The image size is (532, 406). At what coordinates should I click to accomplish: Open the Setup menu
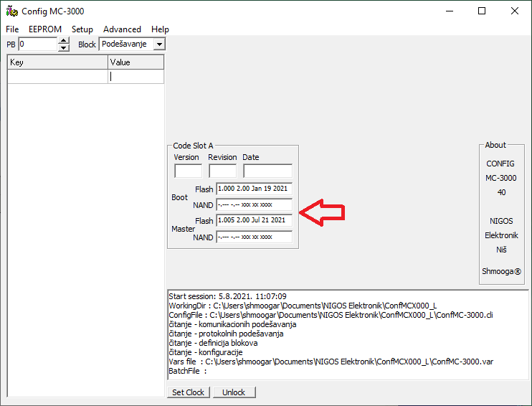pos(82,29)
